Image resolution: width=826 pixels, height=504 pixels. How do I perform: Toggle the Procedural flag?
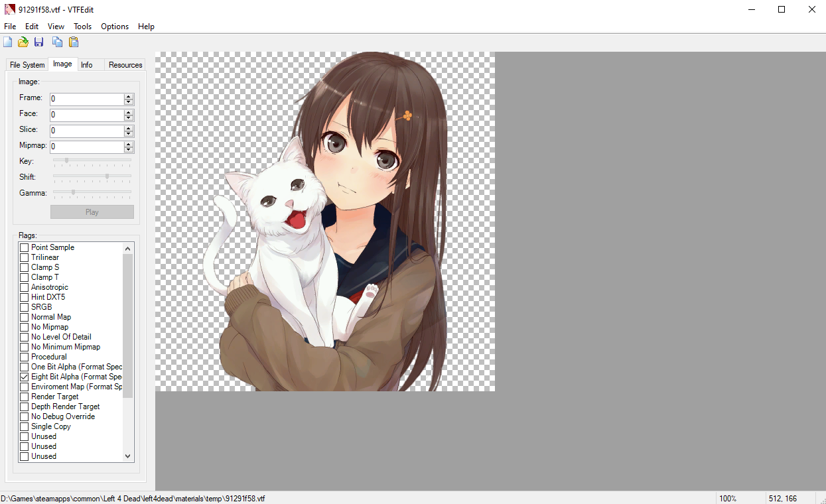pos(24,357)
